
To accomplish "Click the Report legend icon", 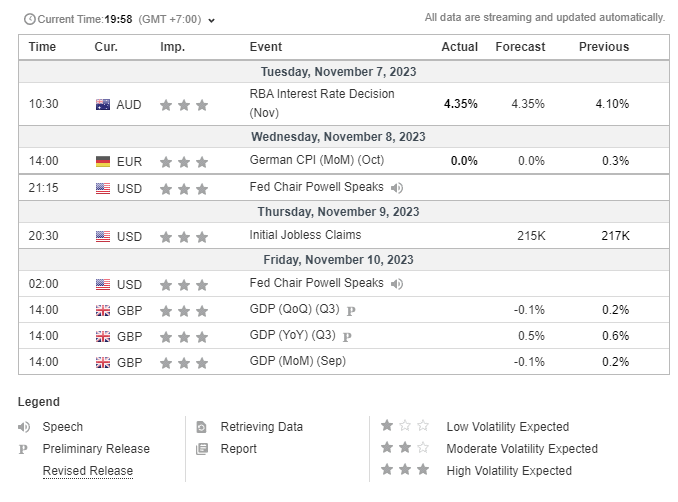I will [x=202, y=449].
